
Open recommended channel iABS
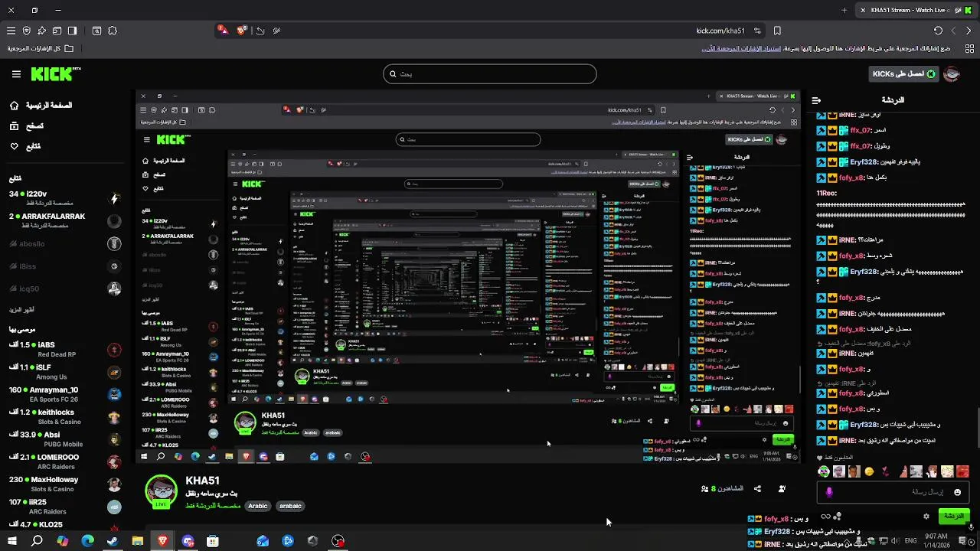[65, 350]
